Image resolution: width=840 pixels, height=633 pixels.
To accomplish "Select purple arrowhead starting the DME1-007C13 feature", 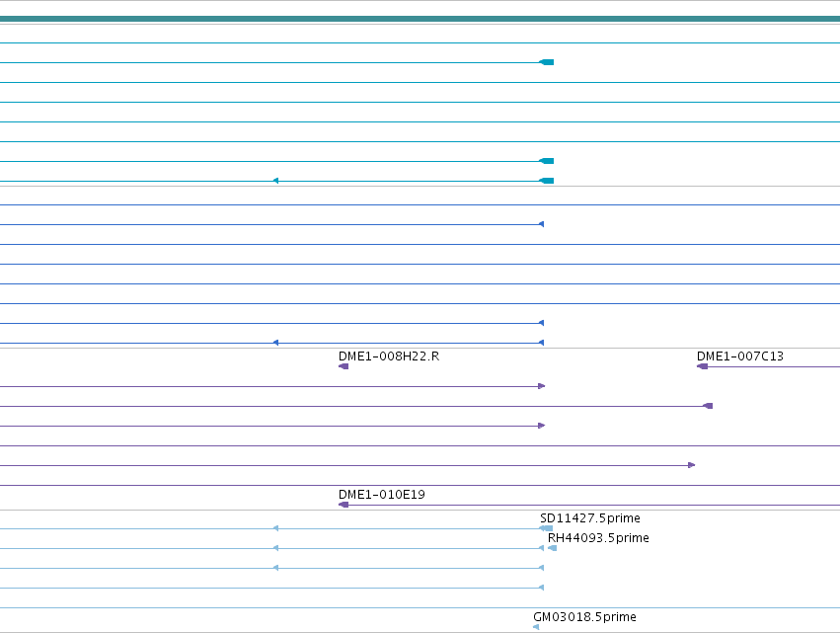I will click(702, 366).
